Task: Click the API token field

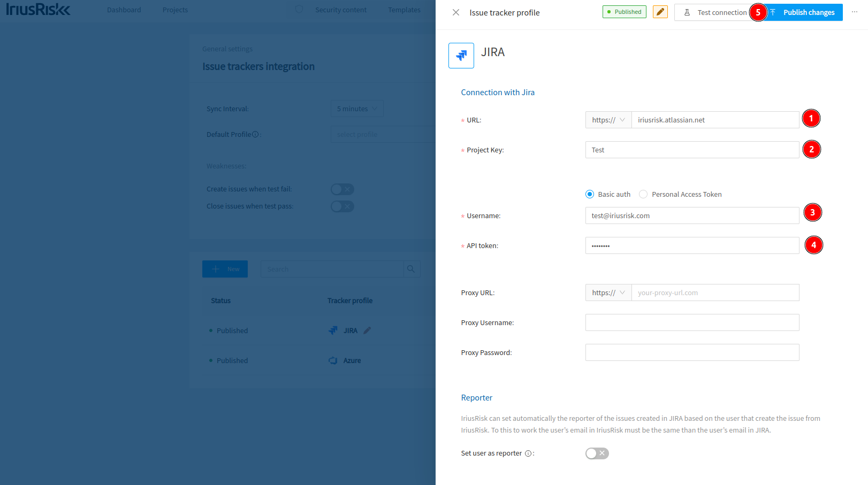Action: pos(692,245)
